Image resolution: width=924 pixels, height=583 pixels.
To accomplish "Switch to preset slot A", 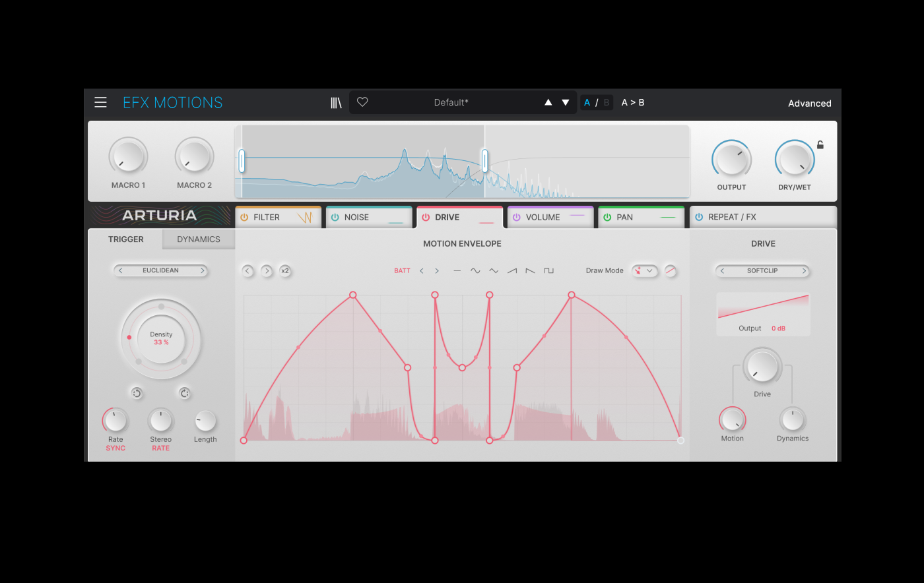I will point(587,102).
